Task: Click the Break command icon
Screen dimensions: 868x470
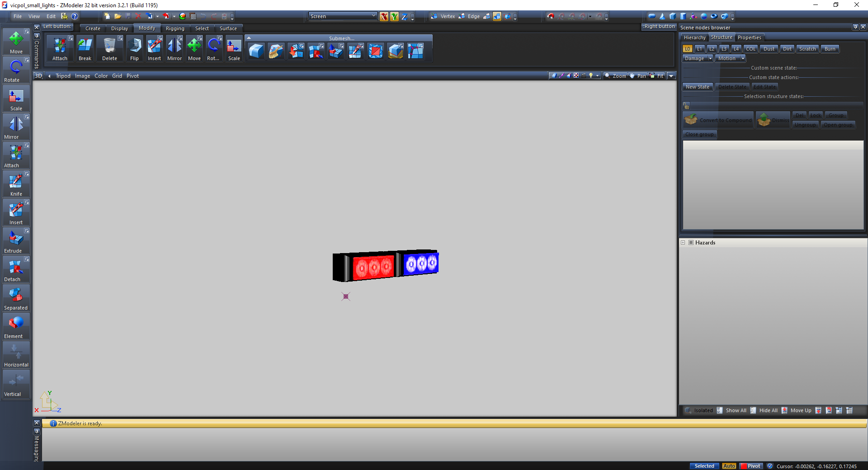Action: point(85,49)
